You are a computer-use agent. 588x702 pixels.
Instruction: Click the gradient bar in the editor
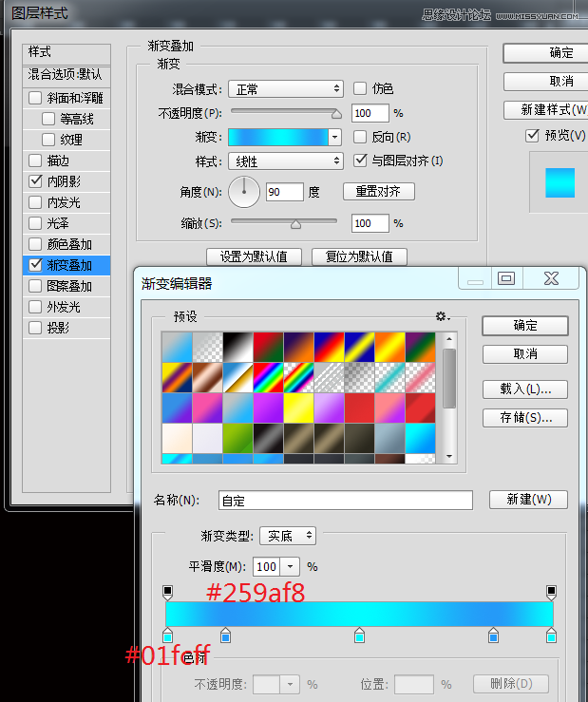pyautogui.click(x=359, y=614)
